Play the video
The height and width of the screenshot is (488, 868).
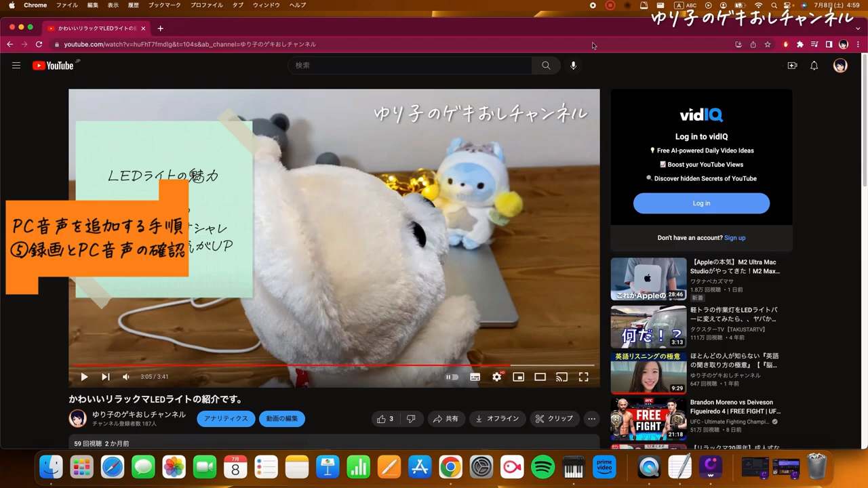(x=84, y=377)
